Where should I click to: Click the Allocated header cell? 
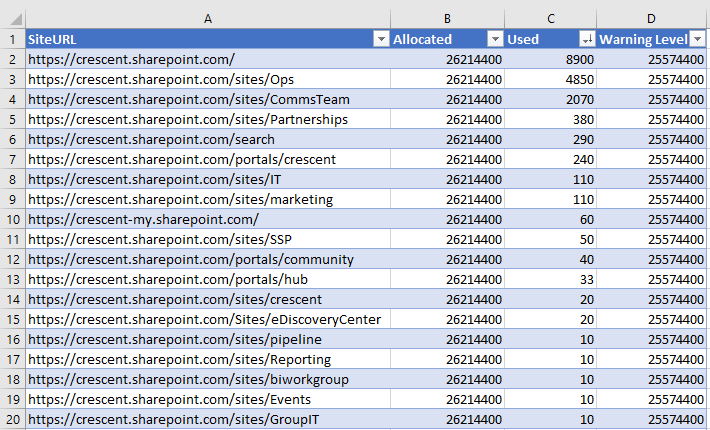coord(447,39)
